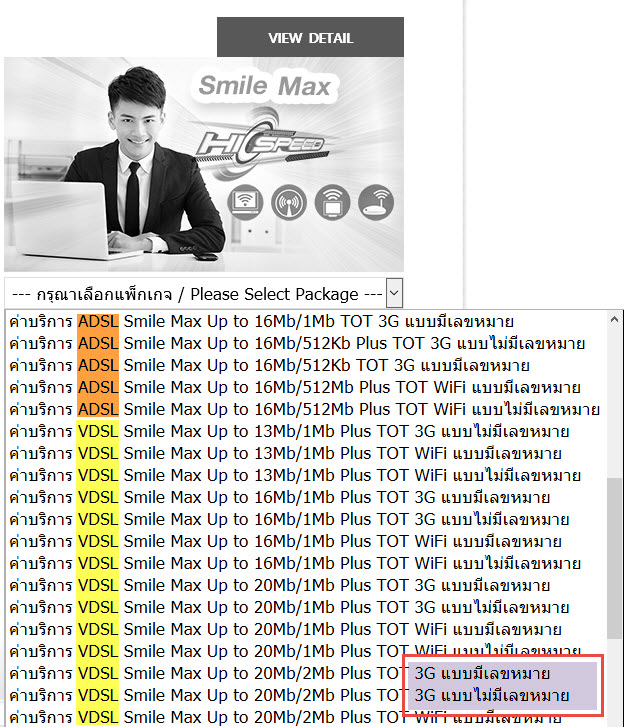The image size is (629, 727).
Task: Select VDSL 20Mb/2Mb Plus TOT 3G แบบมีเลขหมาย
Action: pos(306,674)
